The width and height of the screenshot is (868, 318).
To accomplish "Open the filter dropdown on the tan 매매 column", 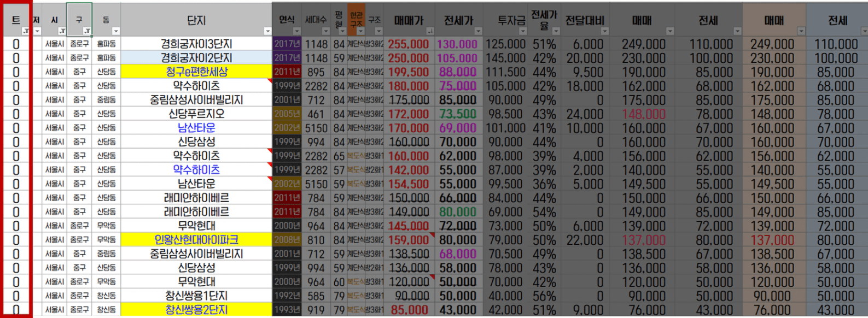I will [801, 31].
